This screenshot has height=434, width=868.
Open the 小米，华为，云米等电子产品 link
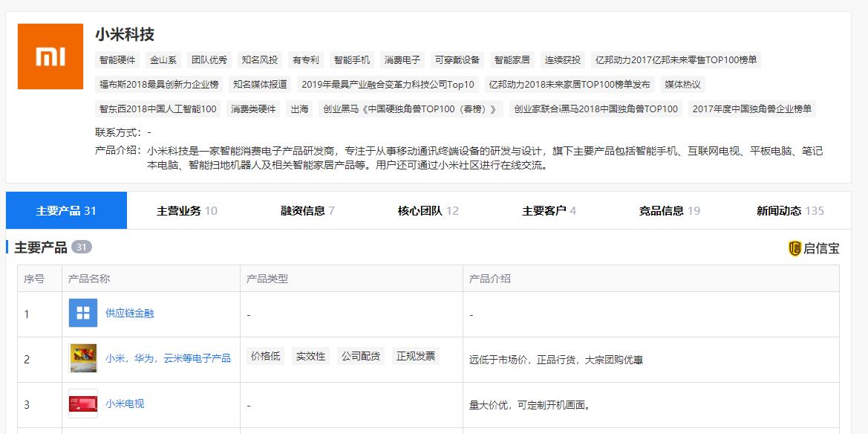pos(168,358)
